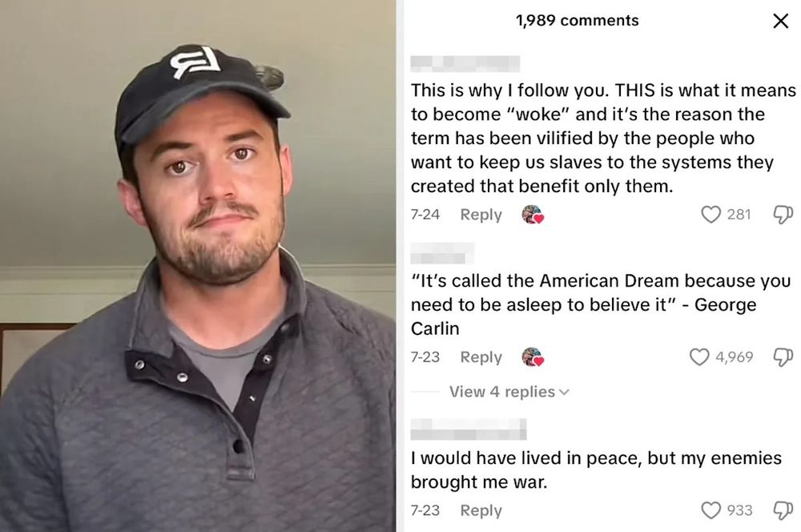Click the chevron next to View 4 replies
The height and width of the screenshot is (532, 801).
564,393
